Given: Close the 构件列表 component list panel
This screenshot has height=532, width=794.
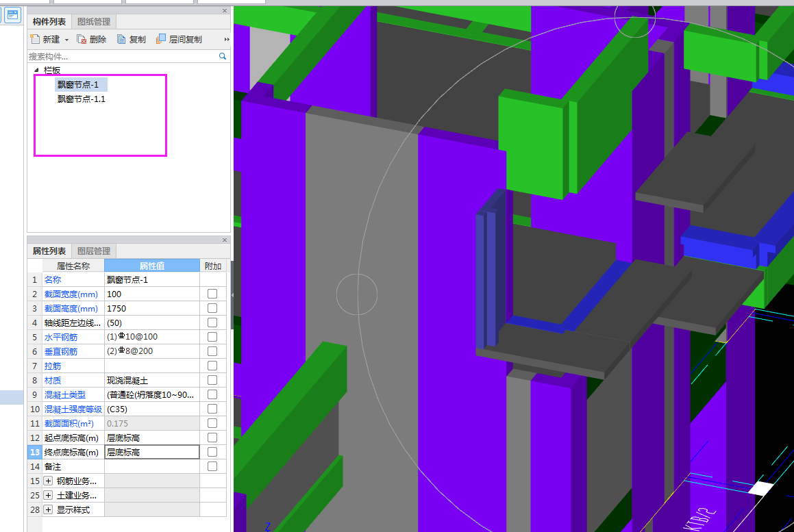Looking at the screenshot, I should [225, 11].
